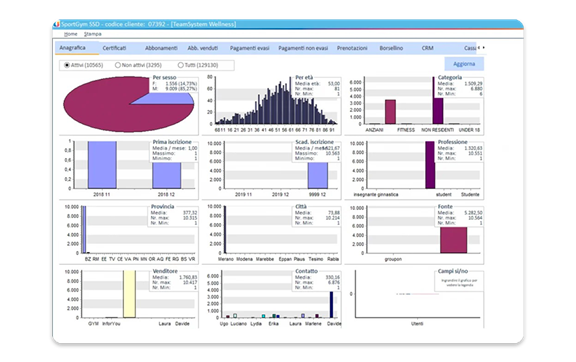Click the tab strip scroll arrows

coord(481,47)
